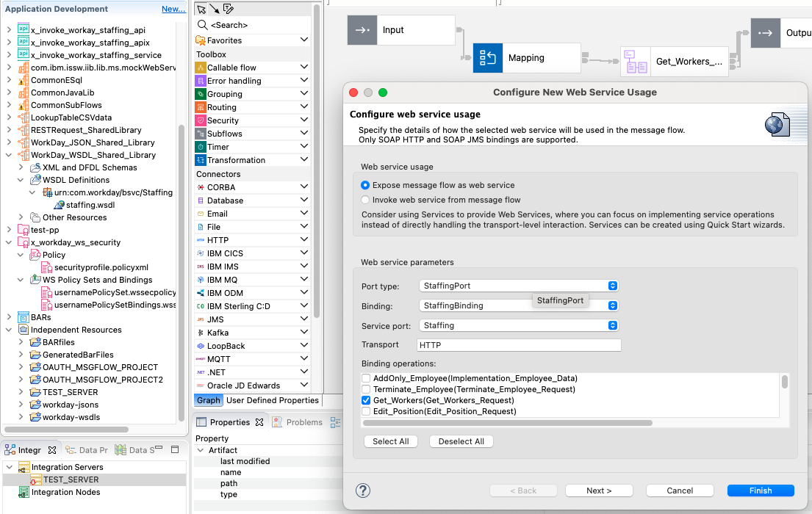Open the Service port dropdown

pos(518,325)
